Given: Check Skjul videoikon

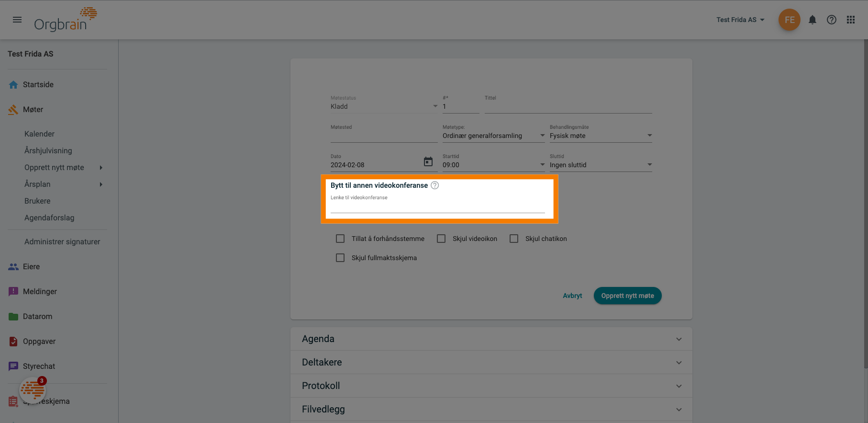Looking at the screenshot, I should pos(441,239).
